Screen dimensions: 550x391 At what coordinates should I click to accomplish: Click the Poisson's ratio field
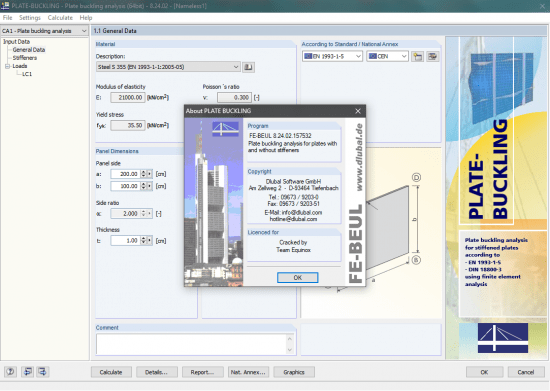[234, 97]
